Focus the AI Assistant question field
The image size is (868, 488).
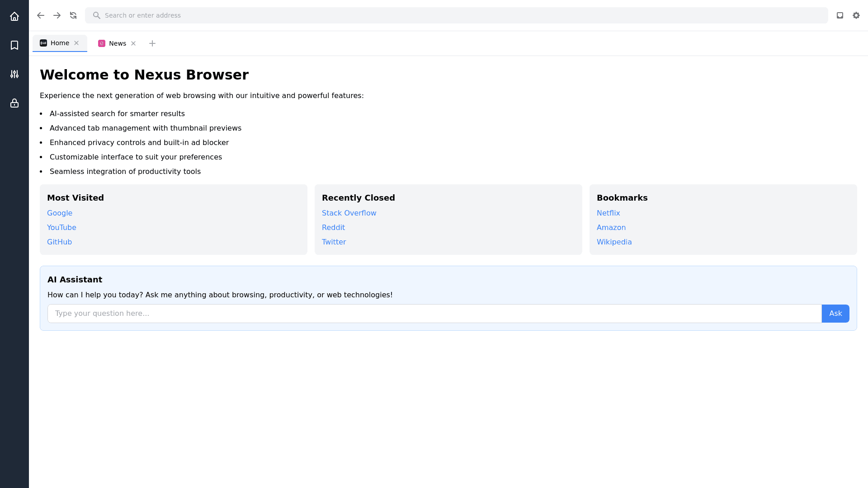click(x=434, y=314)
